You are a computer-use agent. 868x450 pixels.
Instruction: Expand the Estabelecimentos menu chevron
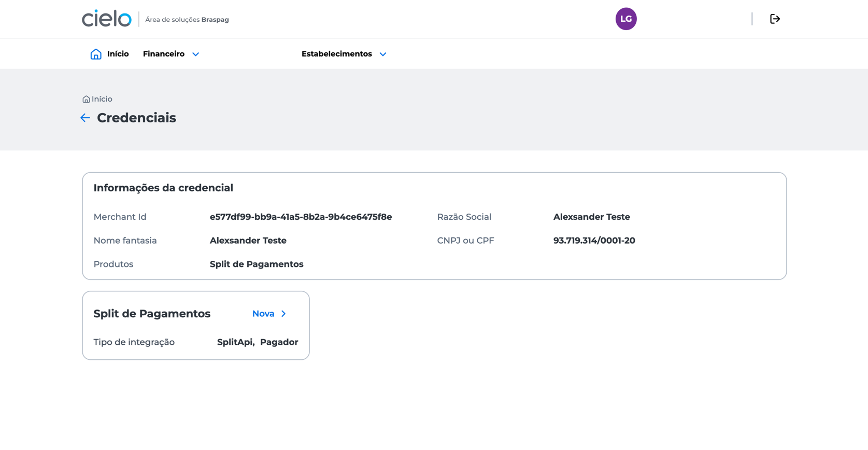coord(383,54)
